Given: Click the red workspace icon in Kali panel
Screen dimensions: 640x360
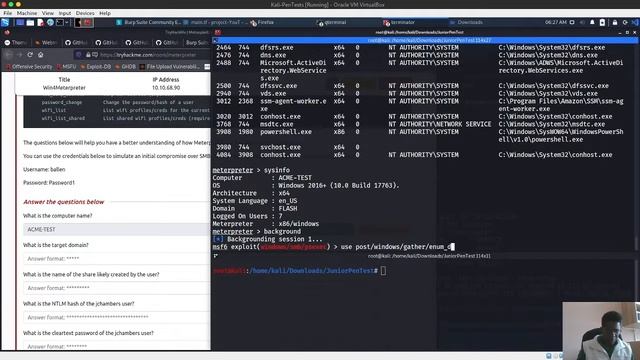Looking at the screenshot, I should coord(87,23).
